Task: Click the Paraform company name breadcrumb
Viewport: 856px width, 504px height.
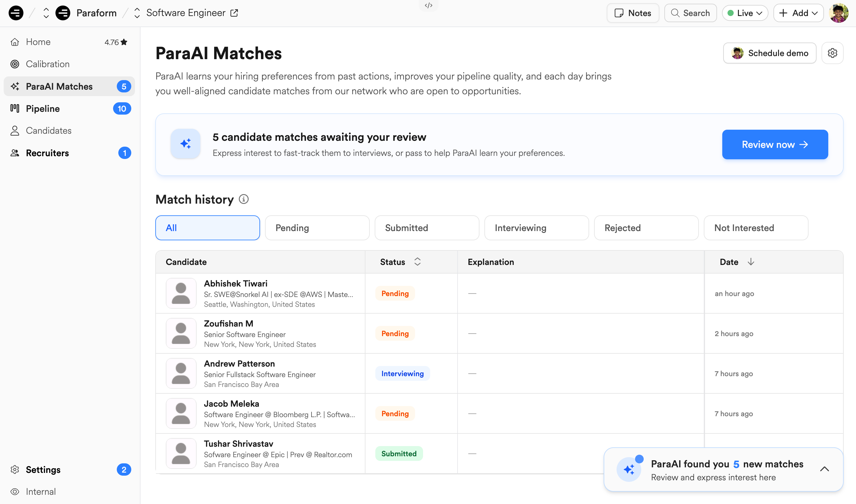Action: pos(96,13)
